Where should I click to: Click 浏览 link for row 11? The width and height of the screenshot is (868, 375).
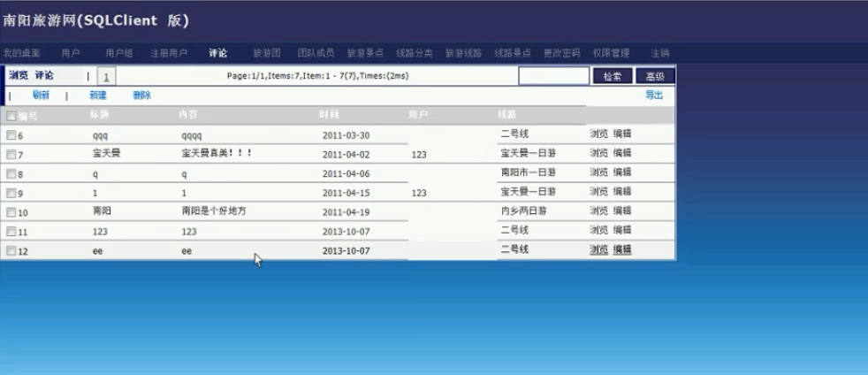point(598,230)
